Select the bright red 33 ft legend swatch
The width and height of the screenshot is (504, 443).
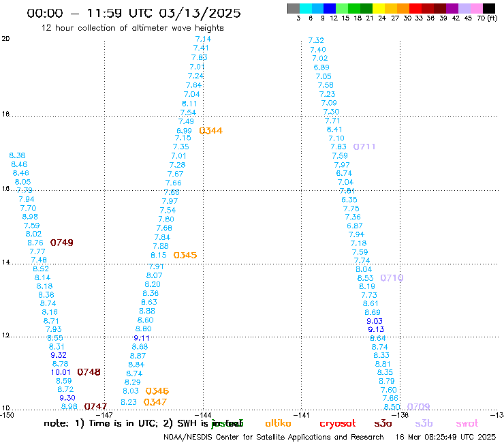(x=415, y=8)
